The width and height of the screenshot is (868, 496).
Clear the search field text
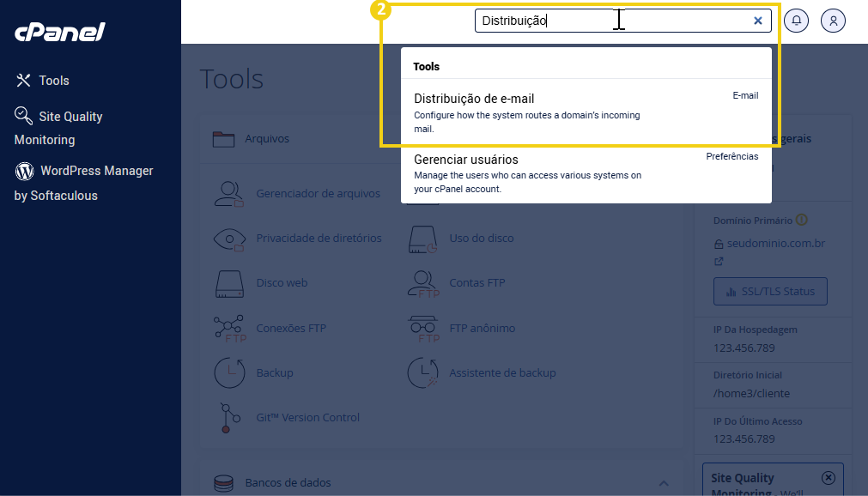(x=757, y=21)
